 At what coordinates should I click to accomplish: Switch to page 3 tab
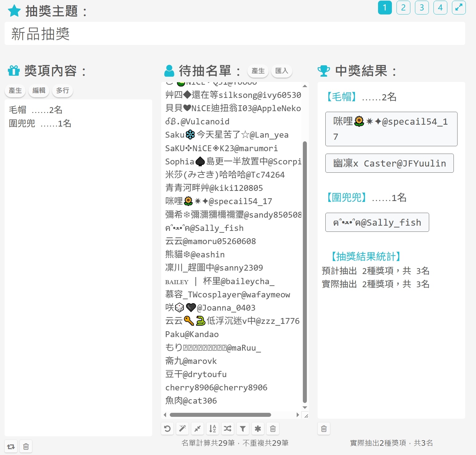422,7
